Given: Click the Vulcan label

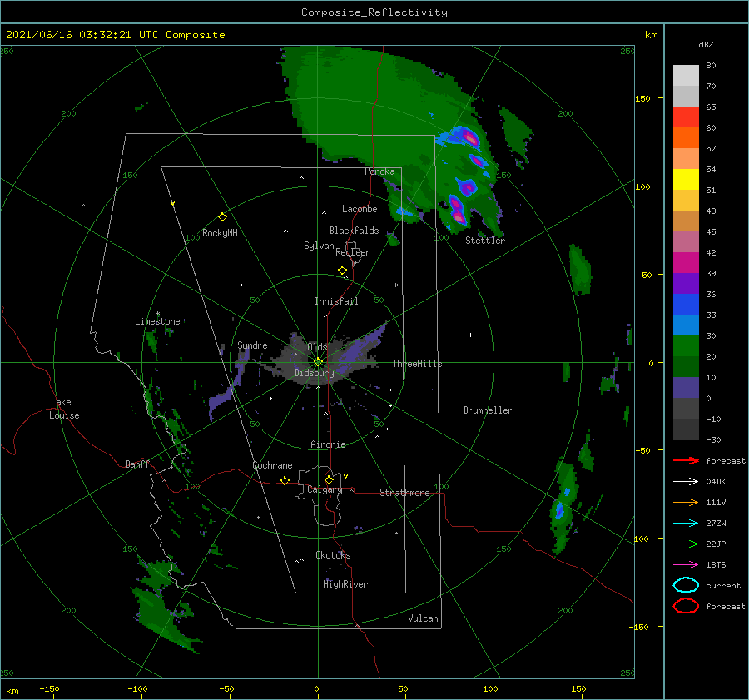Looking at the screenshot, I should (423, 618).
